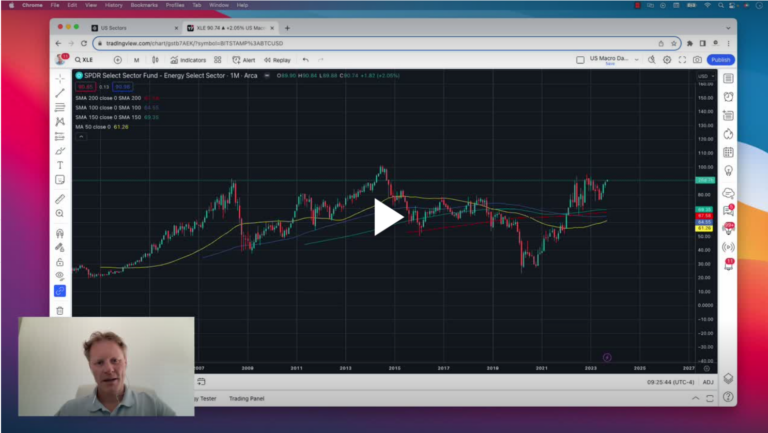Activate the zoom in magnifier tool
Screen dimensions: 768x433
pyautogui.click(x=60, y=213)
